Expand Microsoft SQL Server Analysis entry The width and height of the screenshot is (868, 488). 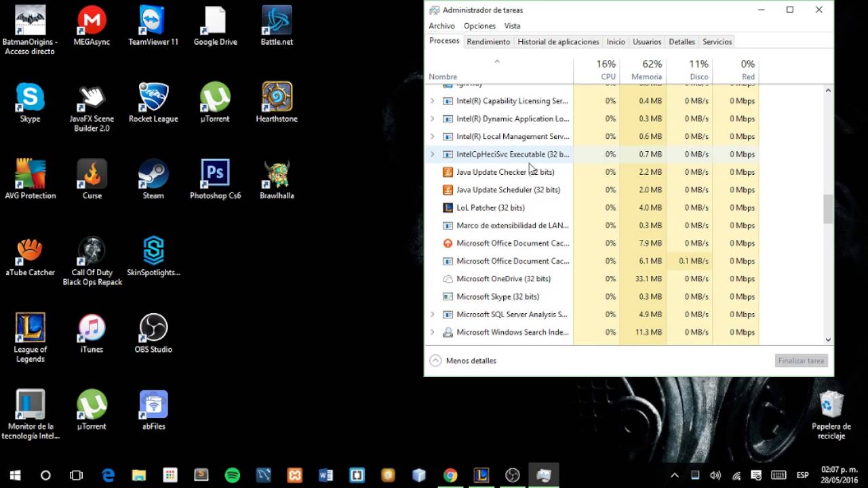433,314
